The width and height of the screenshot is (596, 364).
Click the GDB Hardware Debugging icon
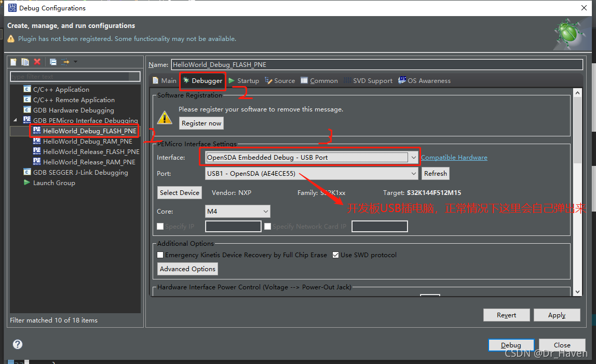26,110
